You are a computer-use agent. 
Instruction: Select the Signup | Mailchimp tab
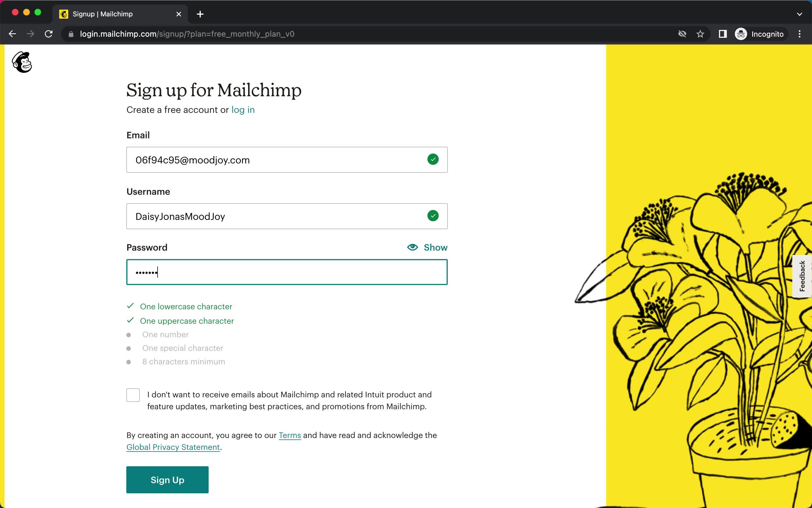point(120,14)
